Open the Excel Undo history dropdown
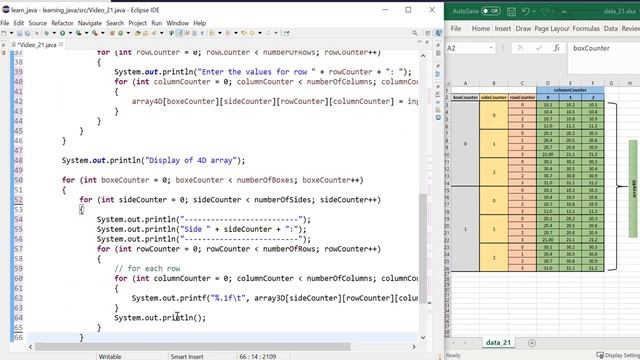This screenshot has width=640, height=360. (x=534, y=11)
